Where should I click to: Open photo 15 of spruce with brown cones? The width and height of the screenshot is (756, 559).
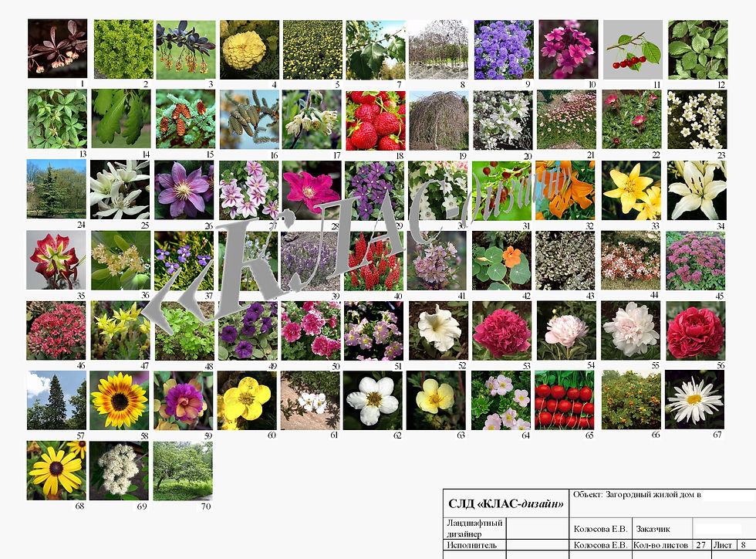pyautogui.click(x=186, y=119)
